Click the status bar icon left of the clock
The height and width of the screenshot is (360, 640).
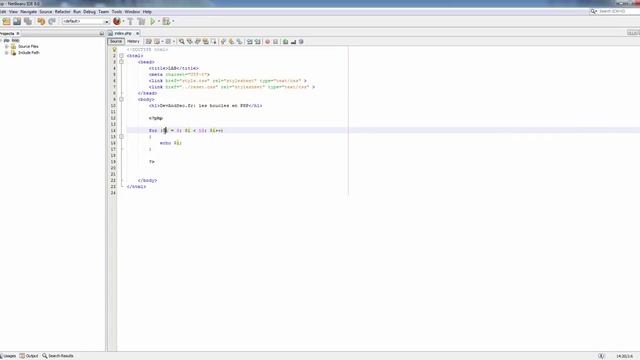tap(601, 356)
